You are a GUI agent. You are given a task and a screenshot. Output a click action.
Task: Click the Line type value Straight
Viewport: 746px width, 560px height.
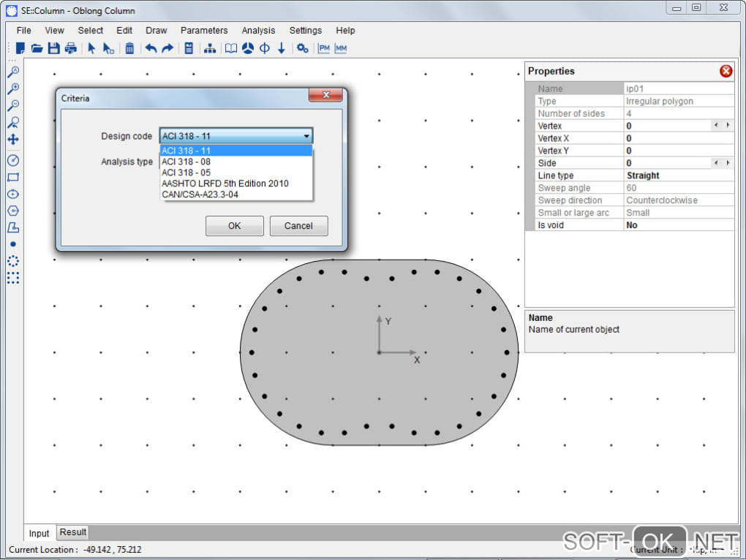click(x=643, y=175)
